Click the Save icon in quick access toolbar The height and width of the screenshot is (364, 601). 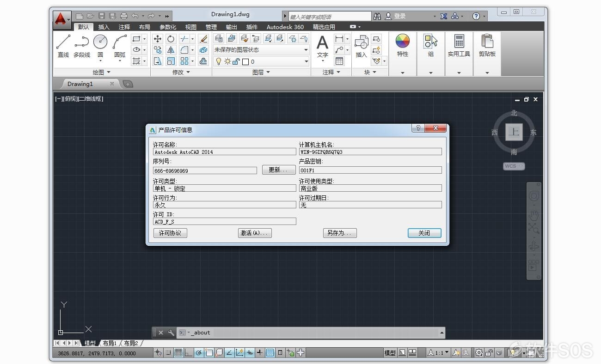coord(102,16)
